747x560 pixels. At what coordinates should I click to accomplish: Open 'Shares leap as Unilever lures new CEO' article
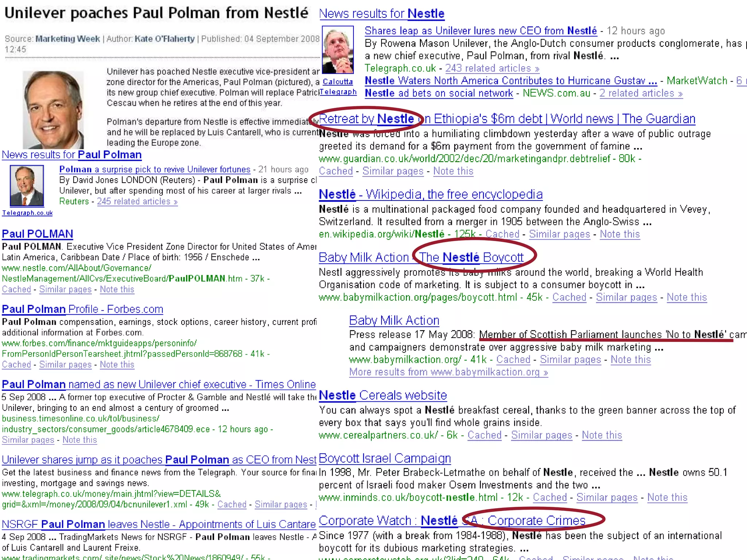[480, 31]
